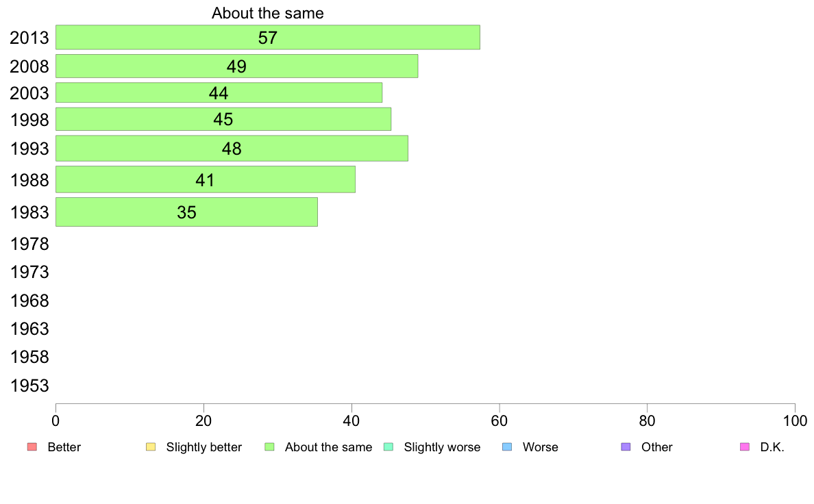Click the teal Slightly worse legend swatch
Viewport: 814px width, 504px height.
pos(388,447)
